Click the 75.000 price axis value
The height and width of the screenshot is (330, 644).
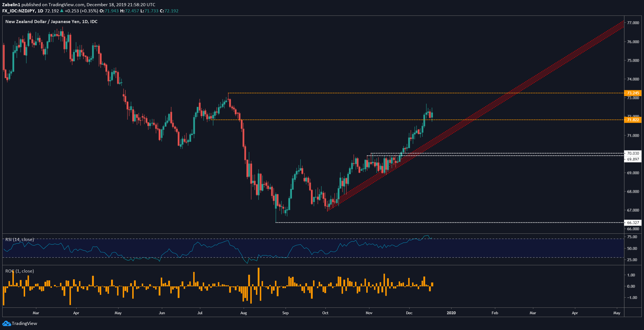[633, 61]
